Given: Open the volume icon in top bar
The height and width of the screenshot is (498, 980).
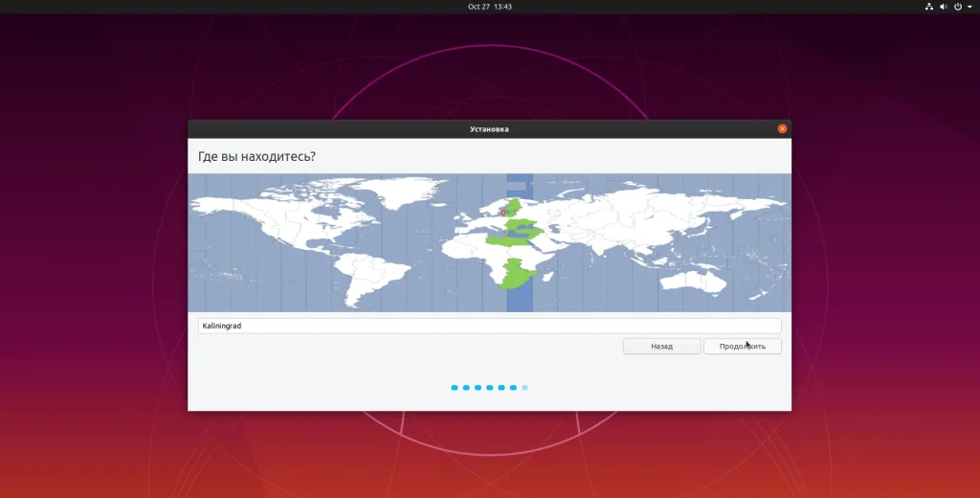Looking at the screenshot, I should coord(943,7).
